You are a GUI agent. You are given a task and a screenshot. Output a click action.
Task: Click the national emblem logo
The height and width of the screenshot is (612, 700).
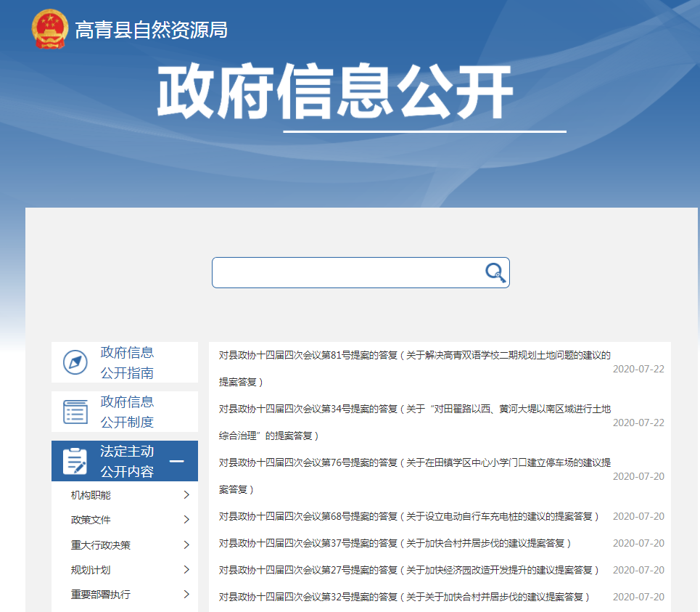pos(50,29)
